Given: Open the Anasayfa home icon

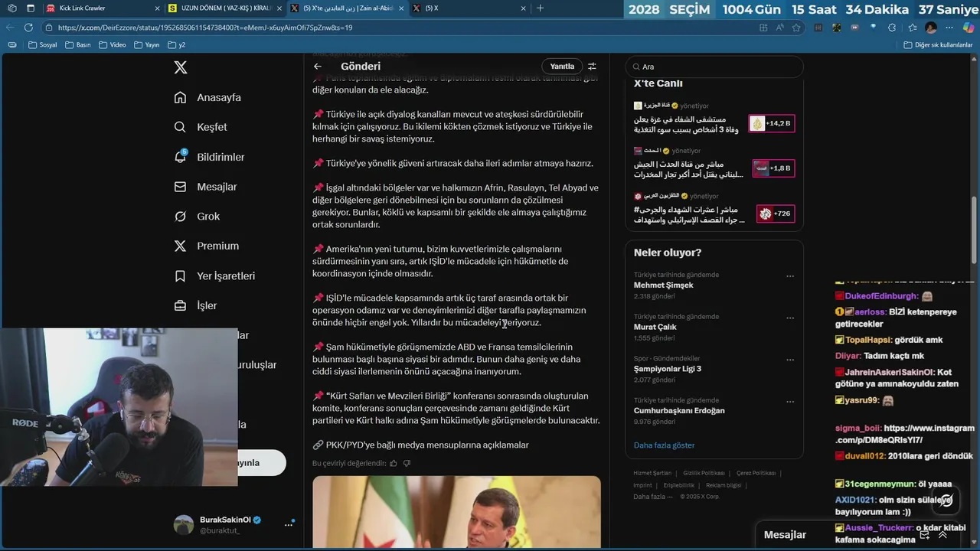Looking at the screenshot, I should click(180, 97).
